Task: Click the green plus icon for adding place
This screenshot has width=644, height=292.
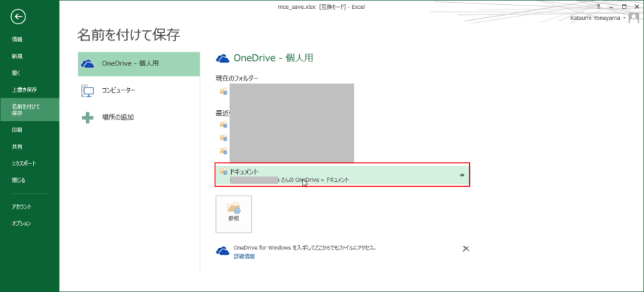Action: click(x=87, y=118)
